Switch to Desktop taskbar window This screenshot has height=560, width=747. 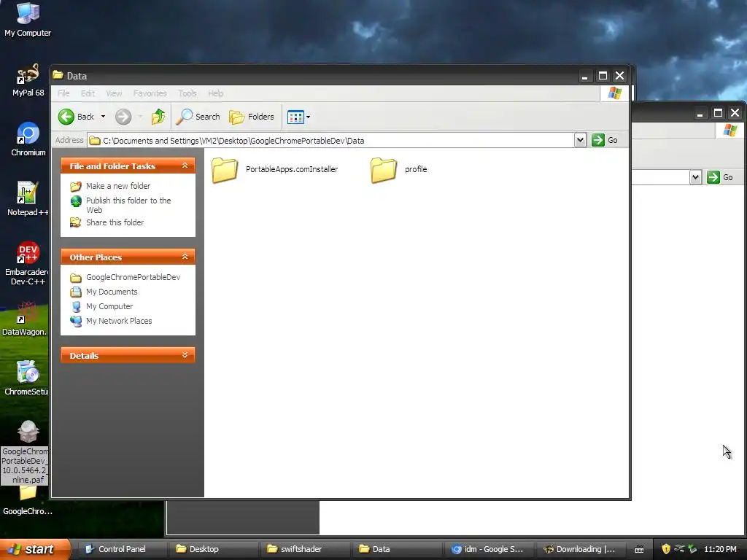click(x=214, y=549)
